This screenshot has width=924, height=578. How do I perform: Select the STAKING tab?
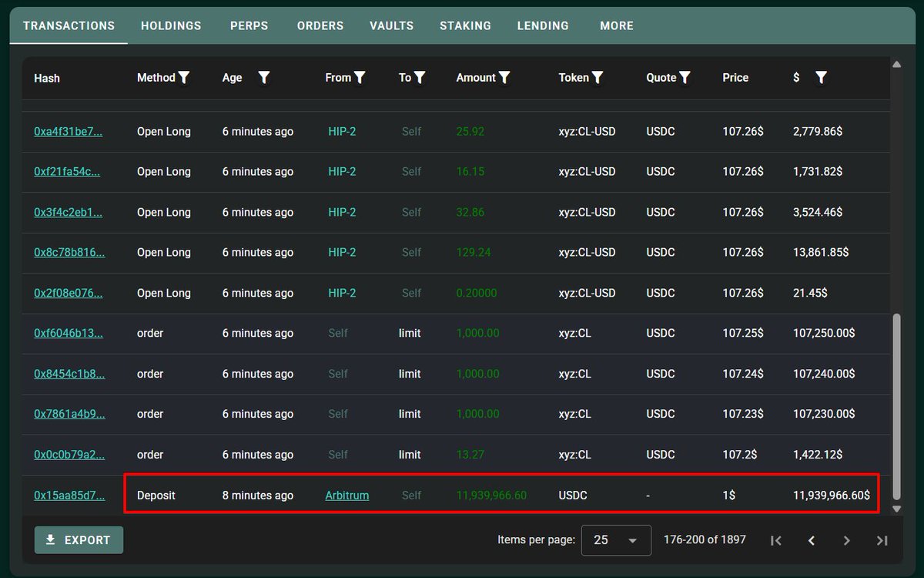[x=465, y=25]
